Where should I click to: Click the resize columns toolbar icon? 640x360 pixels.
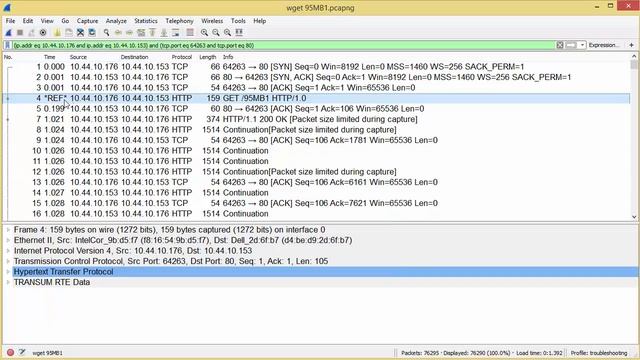pos(239,33)
